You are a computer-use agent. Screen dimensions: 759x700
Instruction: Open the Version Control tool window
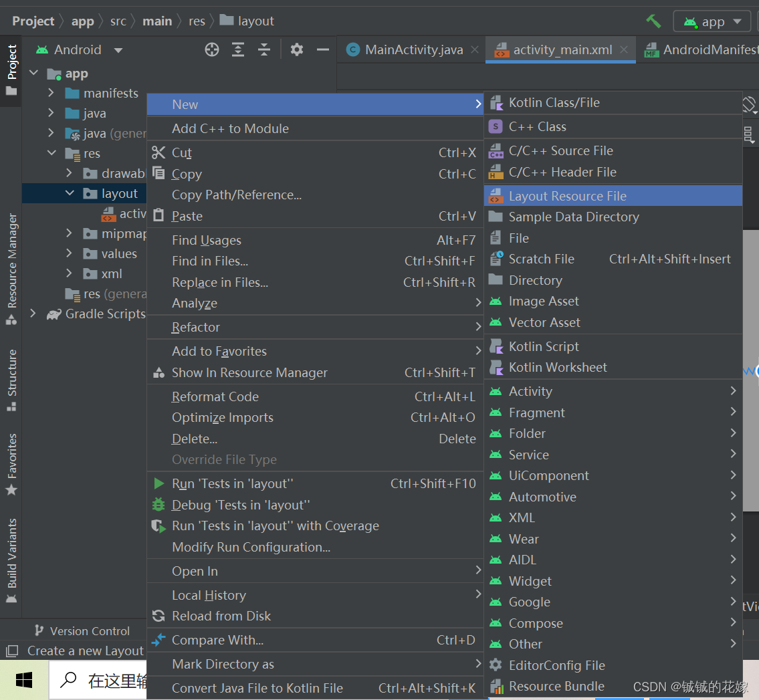click(x=82, y=630)
